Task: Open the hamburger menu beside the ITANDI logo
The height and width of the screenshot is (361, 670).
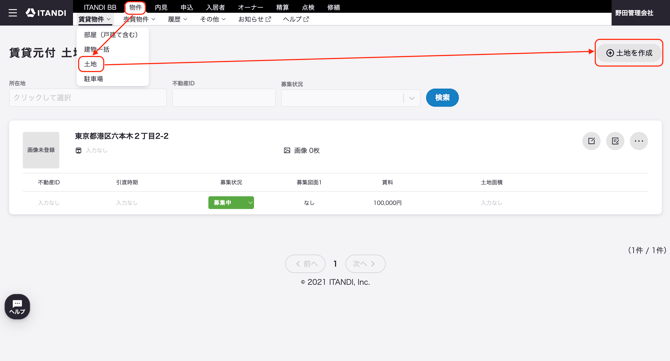Action: 13,13
